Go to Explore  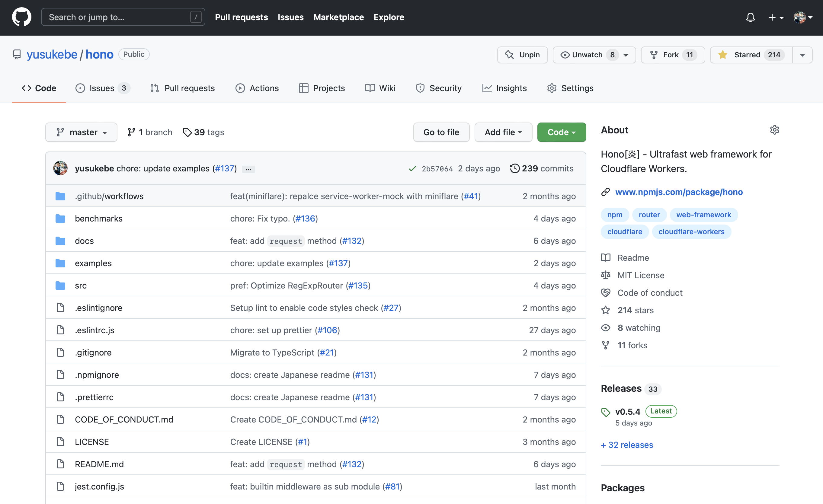point(389,17)
